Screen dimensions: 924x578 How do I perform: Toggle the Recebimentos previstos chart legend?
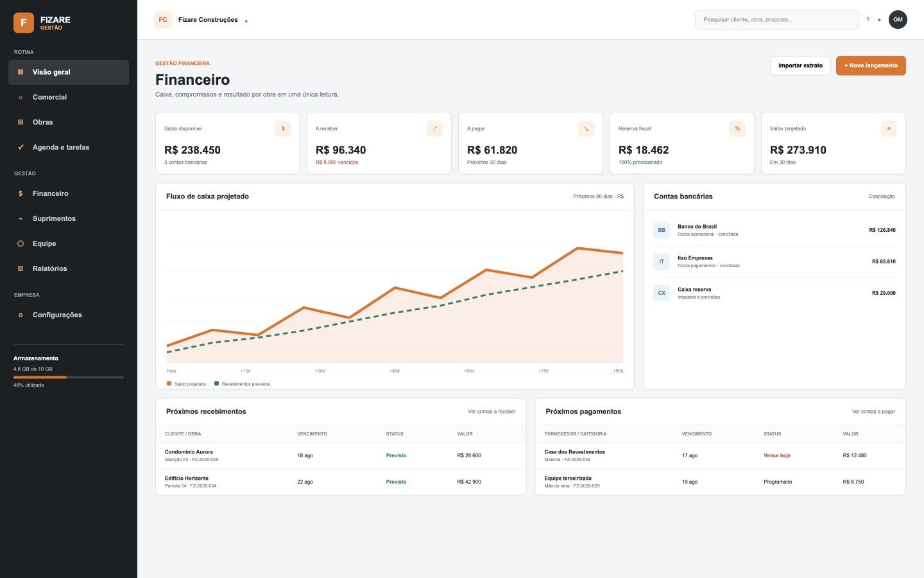pyautogui.click(x=242, y=384)
